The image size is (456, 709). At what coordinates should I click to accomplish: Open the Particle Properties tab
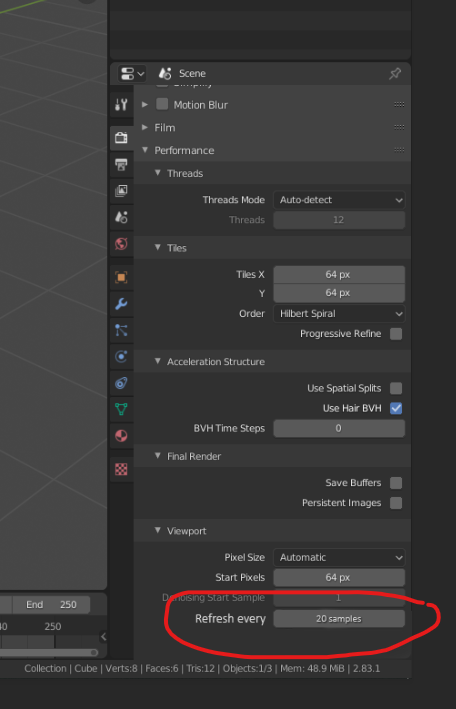[x=121, y=331]
